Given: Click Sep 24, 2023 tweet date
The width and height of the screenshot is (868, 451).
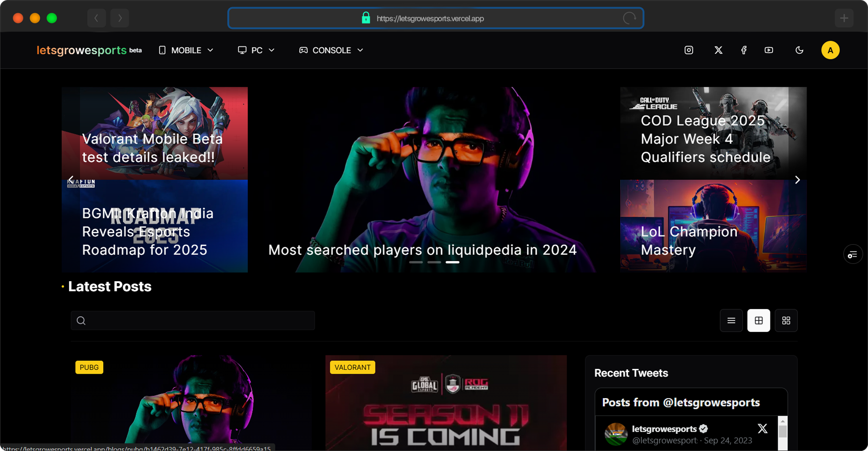Looking at the screenshot, I should click(x=728, y=440).
